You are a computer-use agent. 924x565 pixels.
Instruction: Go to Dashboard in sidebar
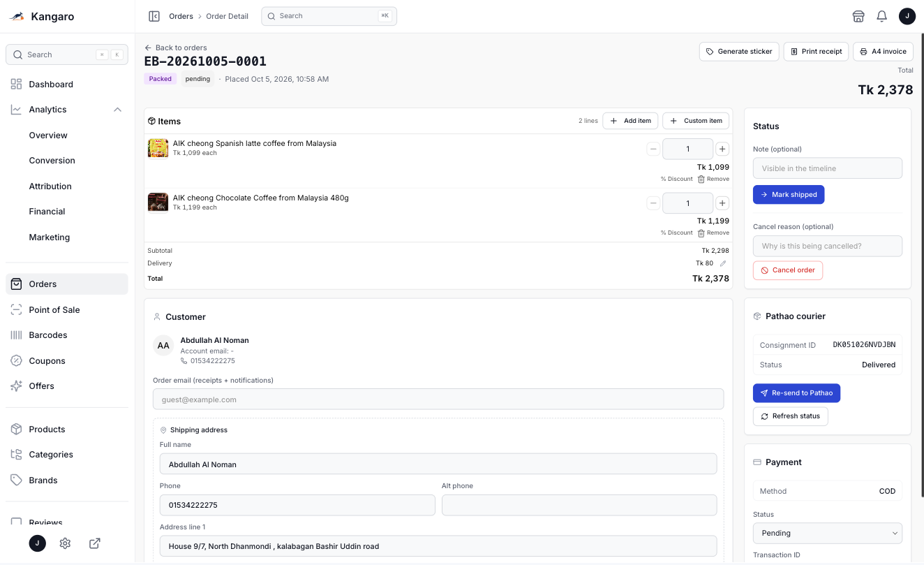point(67,85)
